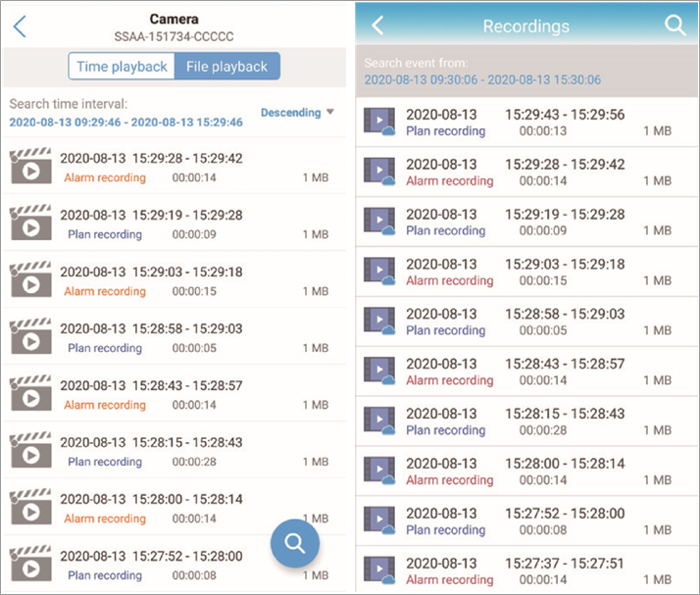The width and height of the screenshot is (700, 595).
Task: Play Recordings cloud clip 15:29:19 - 15:29:28
Action: pyautogui.click(x=379, y=221)
